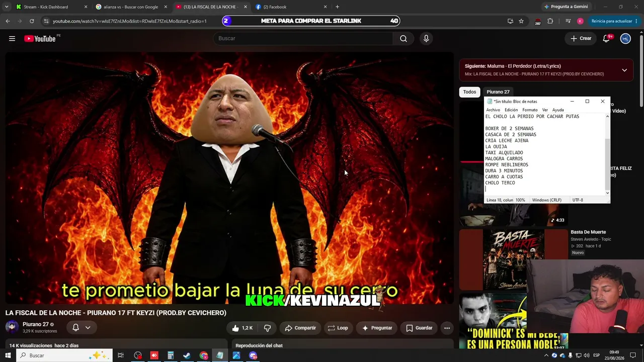Open YouTube notifications bell
This screenshot has height=362, width=644.
point(606,39)
